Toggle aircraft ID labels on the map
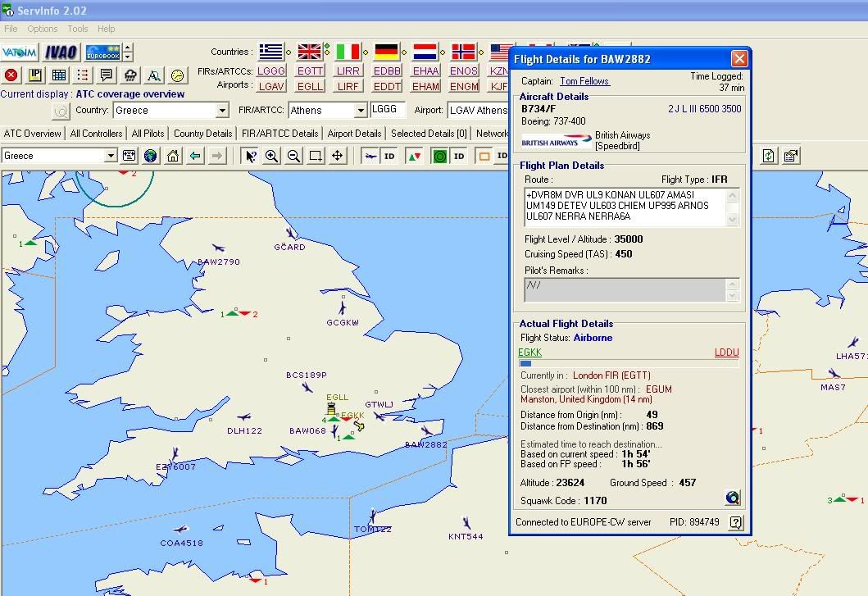Viewport: 868px width, 596px height. 390,156
